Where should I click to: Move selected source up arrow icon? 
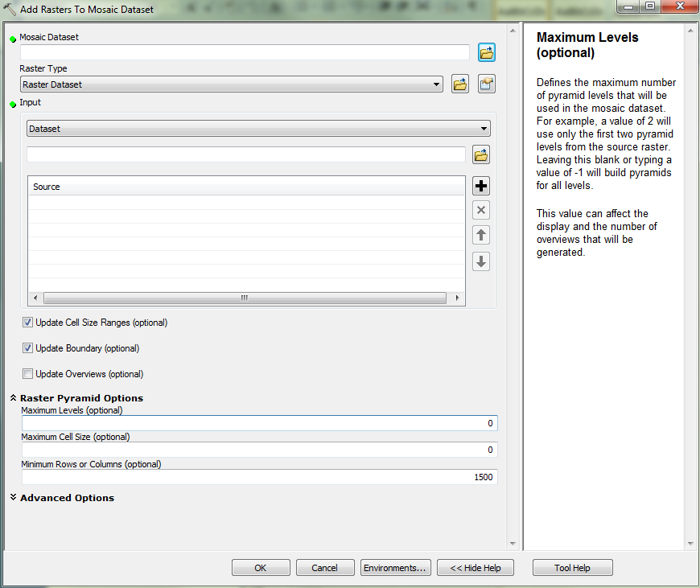[481, 236]
